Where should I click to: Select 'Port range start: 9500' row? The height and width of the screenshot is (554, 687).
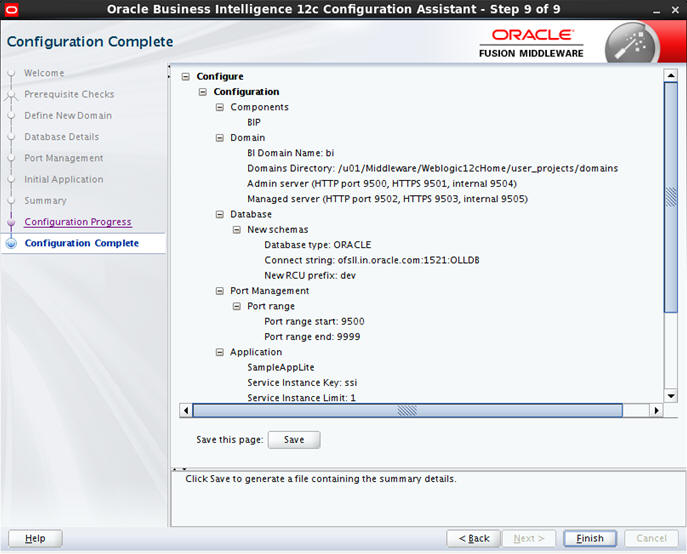click(314, 321)
